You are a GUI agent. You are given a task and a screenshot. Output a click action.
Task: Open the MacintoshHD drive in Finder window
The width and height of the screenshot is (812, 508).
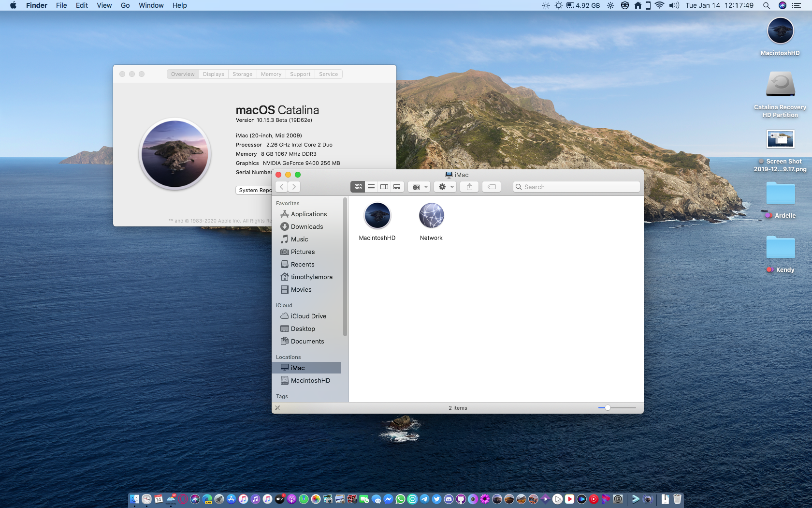[377, 216]
